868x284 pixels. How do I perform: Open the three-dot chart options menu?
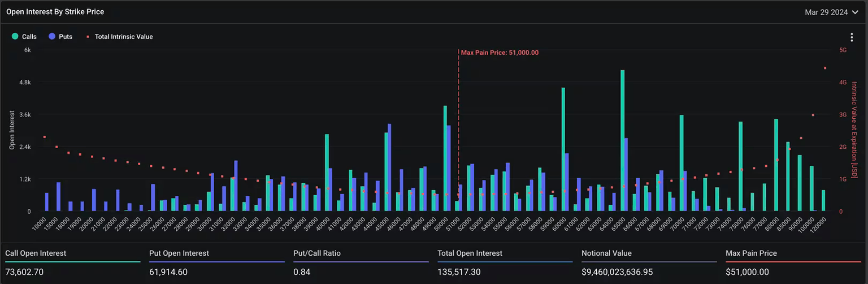(852, 37)
